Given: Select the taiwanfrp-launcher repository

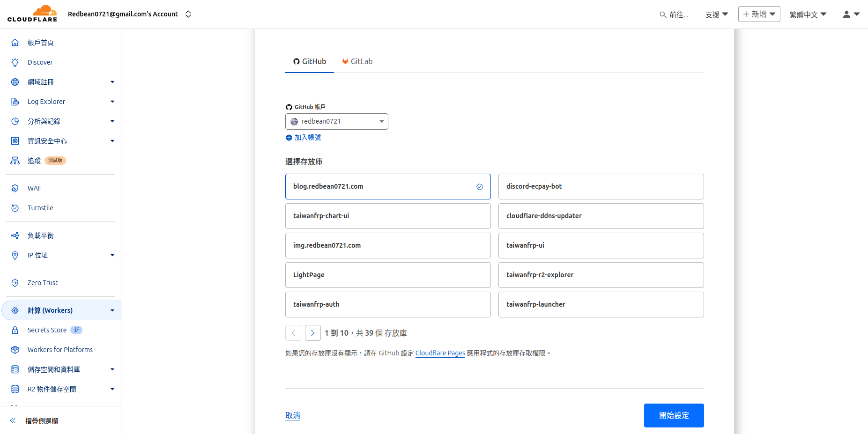Looking at the screenshot, I should (601, 304).
